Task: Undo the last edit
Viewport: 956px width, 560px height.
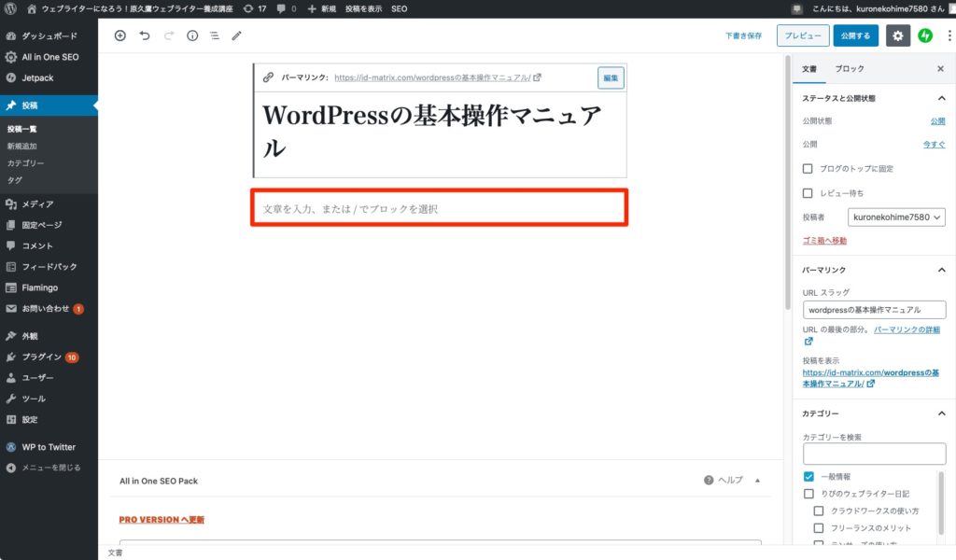Action: pyautogui.click(x=145, y=36)
